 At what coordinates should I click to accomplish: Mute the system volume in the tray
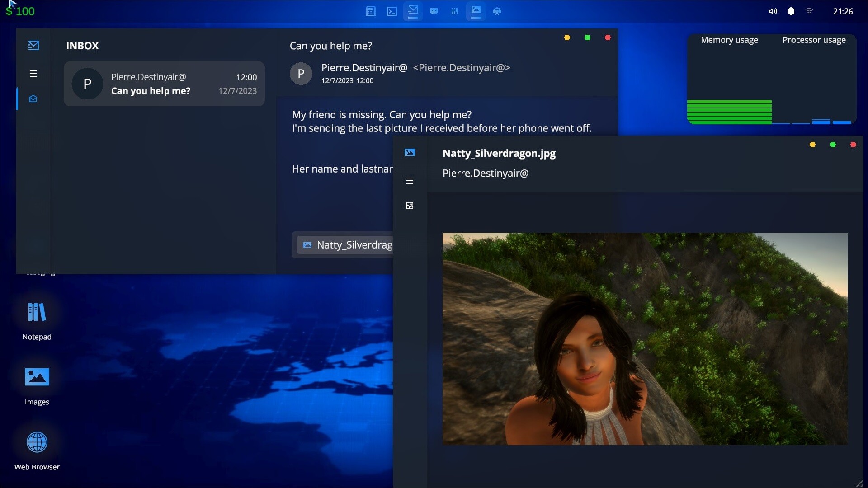coord(773,11)
